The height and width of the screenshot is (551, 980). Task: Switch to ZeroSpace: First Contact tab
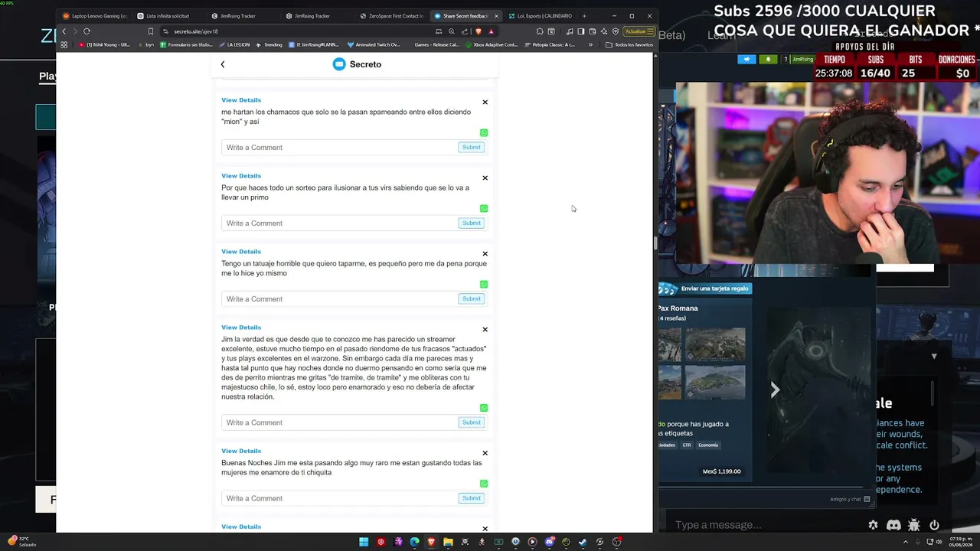(390, 16)
